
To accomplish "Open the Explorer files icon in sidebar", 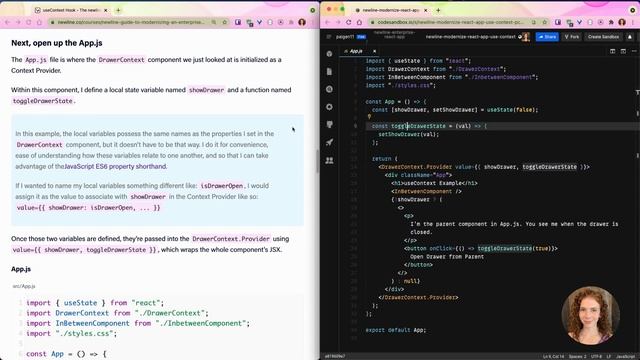I will click(x=329, y=71).
